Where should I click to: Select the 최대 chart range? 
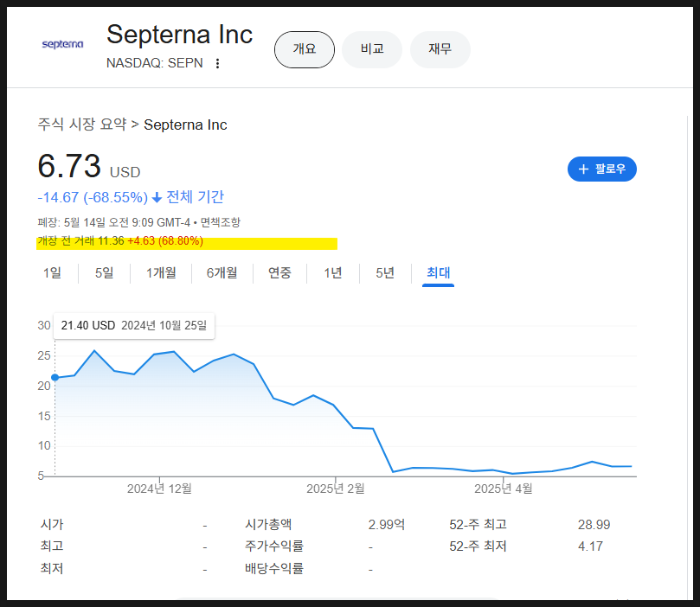tap(438, 272)
